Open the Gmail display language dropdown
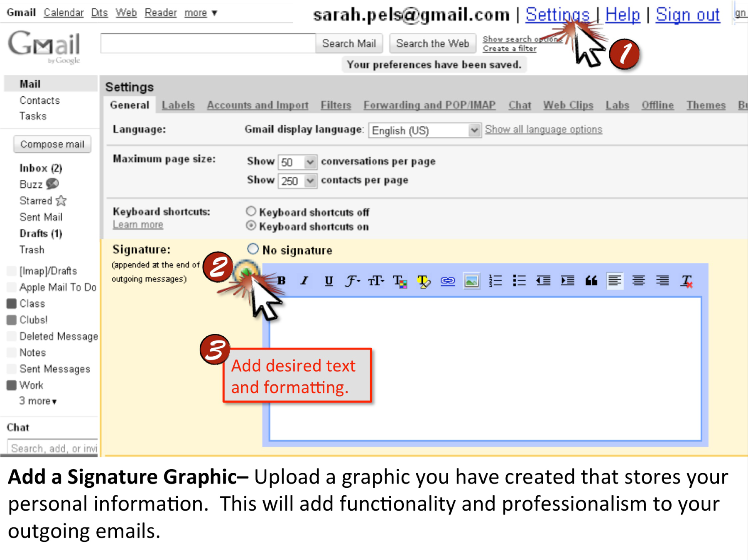 tap(424, 130)
